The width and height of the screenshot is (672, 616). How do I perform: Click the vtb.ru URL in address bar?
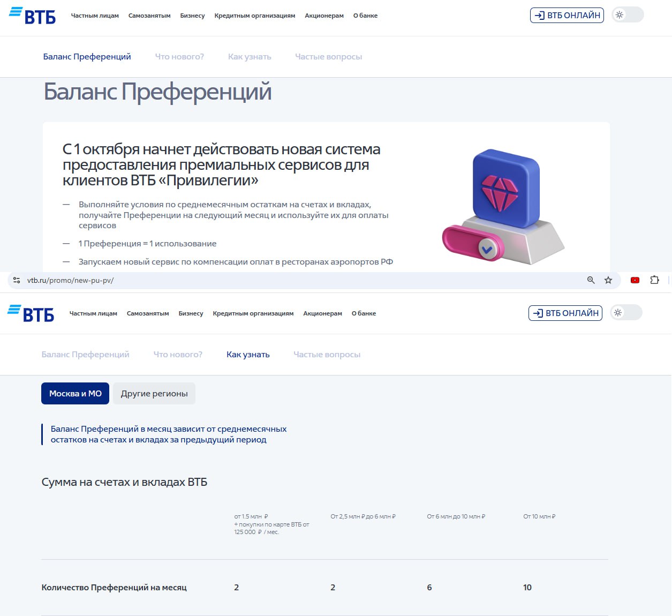click(70, 280)
